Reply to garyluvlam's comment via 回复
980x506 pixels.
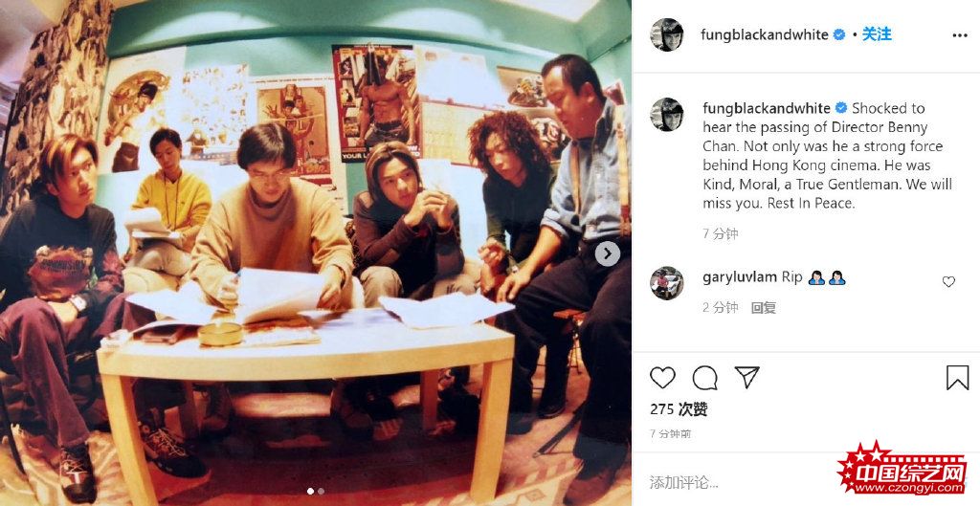click(x=763, y=307)
